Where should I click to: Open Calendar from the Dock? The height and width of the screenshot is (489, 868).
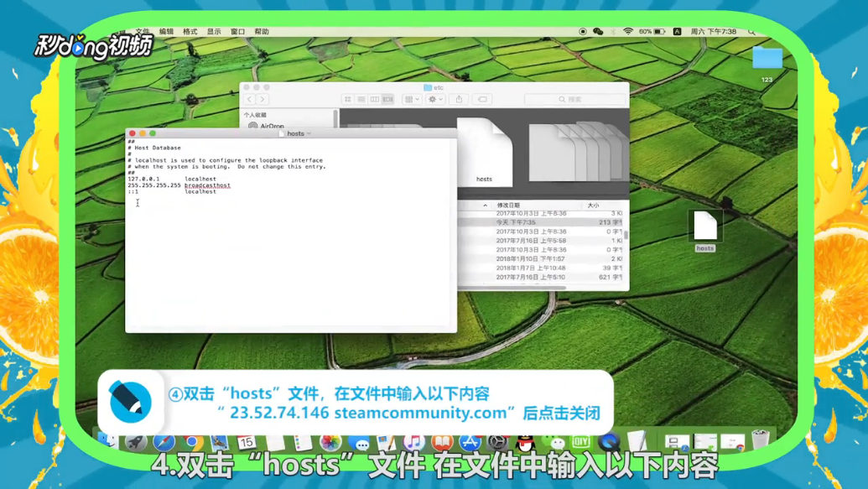pos(247,442)
